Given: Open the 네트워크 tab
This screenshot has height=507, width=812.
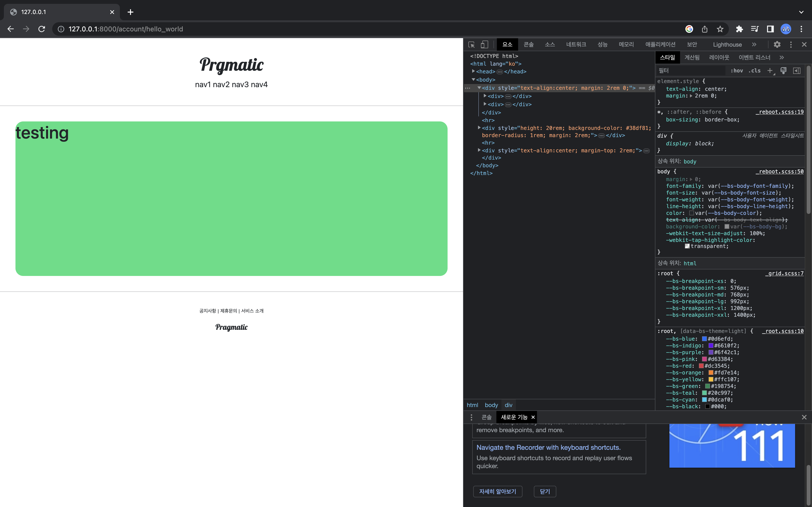Looking at the screenshot, I should [x=576, y=45].
